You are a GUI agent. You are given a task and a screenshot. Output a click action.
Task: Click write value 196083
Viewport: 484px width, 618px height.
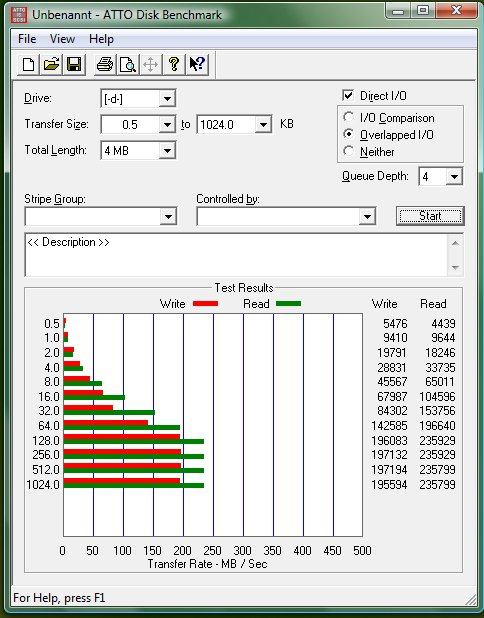click(389, 441)
